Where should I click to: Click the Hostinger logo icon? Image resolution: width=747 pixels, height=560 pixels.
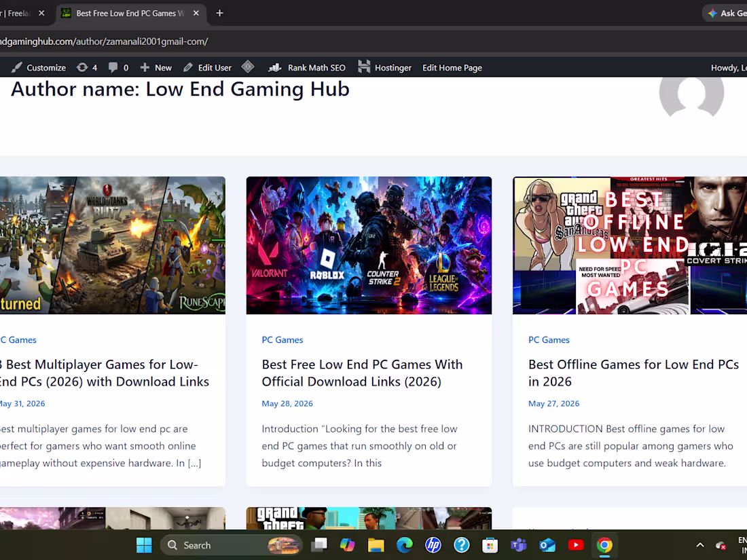pyautogui.click(x=364, y=67)
